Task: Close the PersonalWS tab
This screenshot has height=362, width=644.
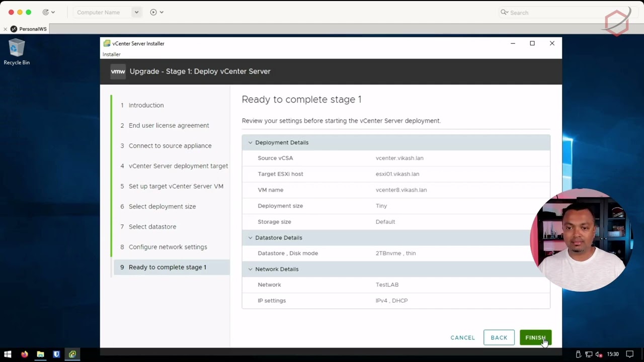Action: pyautogui.click(x=5, y=29)
